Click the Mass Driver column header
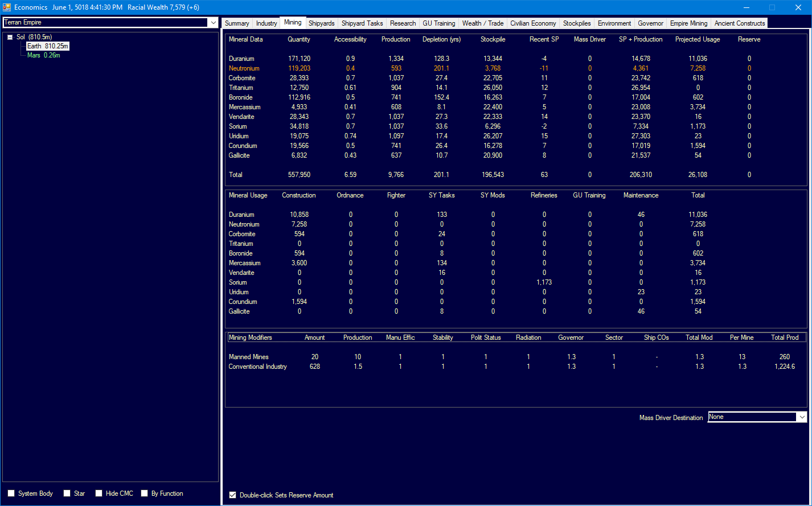Image resolution: width=812 pixels, height=506 pixels. pos(590,39)
